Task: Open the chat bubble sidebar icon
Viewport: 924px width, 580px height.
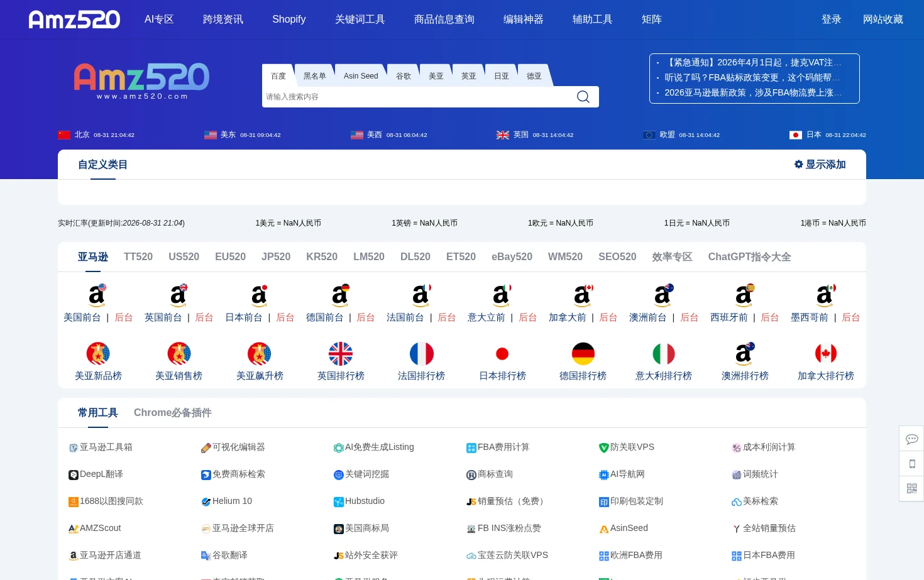Action: (912, 439)
